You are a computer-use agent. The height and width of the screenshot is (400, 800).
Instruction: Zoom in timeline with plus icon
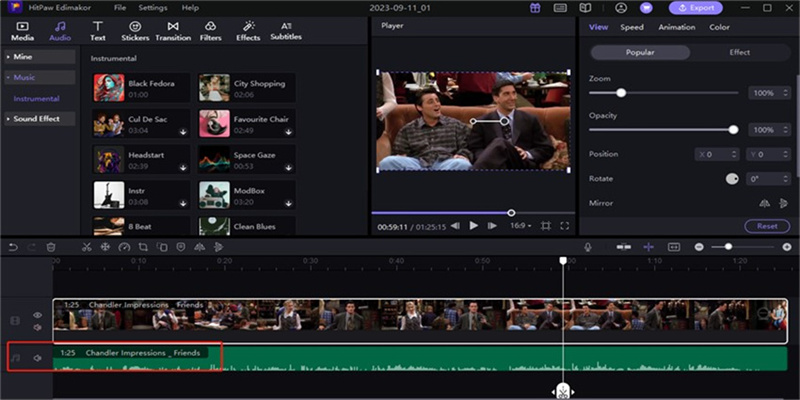[787, 247]
